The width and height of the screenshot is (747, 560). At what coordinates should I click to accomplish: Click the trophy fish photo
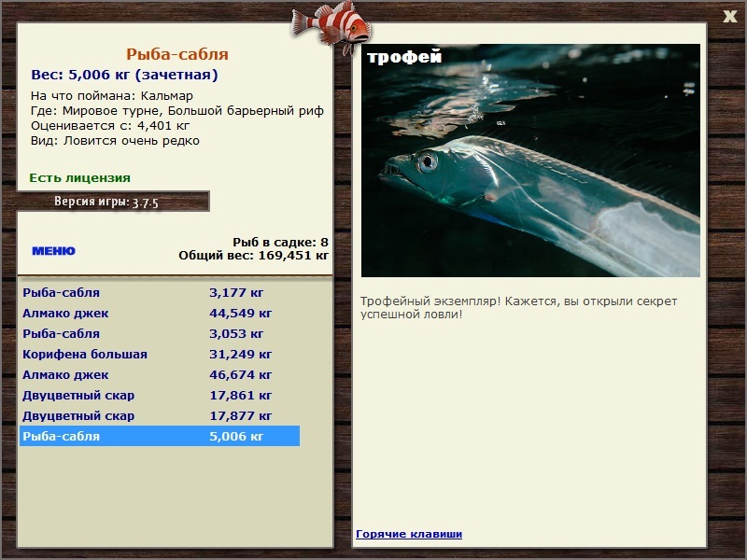(x=530, y=161)
